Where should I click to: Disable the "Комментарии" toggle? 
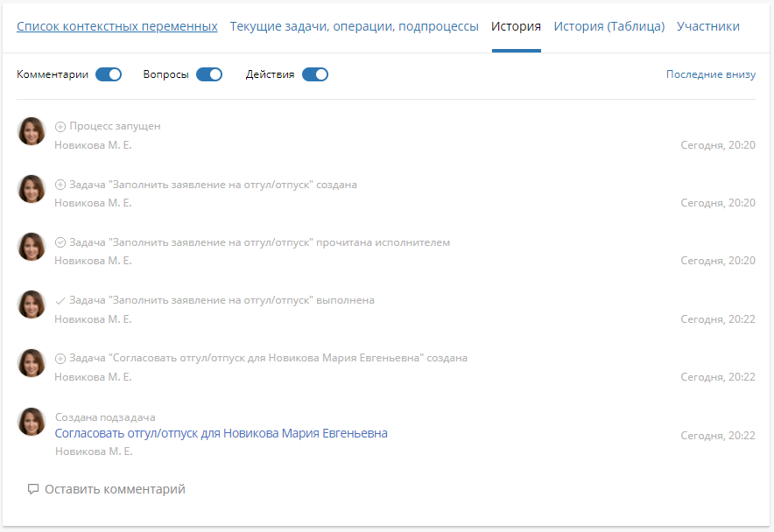point(108,74)
